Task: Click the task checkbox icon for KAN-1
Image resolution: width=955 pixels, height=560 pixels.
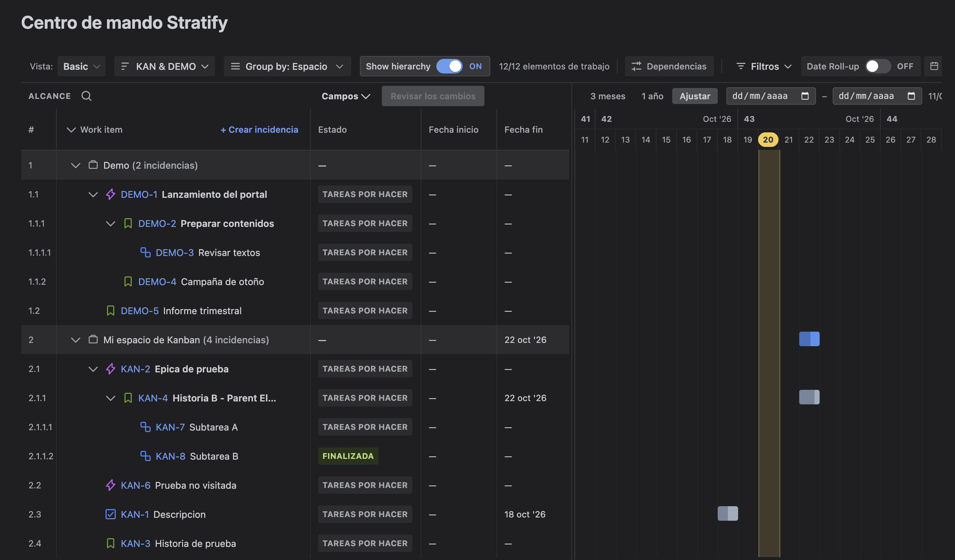Action: pyautogui.click(x=111, y=514)
